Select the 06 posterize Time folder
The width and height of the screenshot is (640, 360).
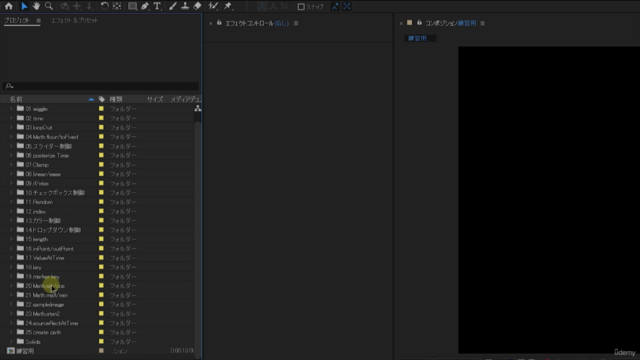[x=47, y=156]
